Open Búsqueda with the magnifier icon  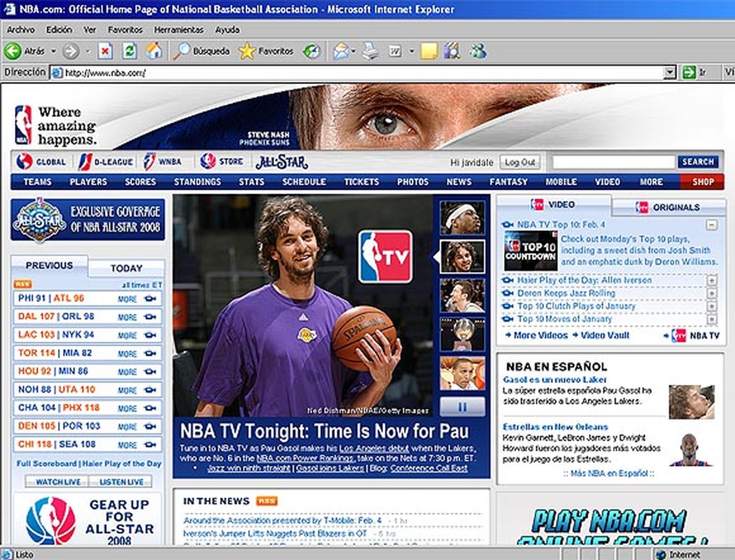pyautogui.click(x=183, y=51)
